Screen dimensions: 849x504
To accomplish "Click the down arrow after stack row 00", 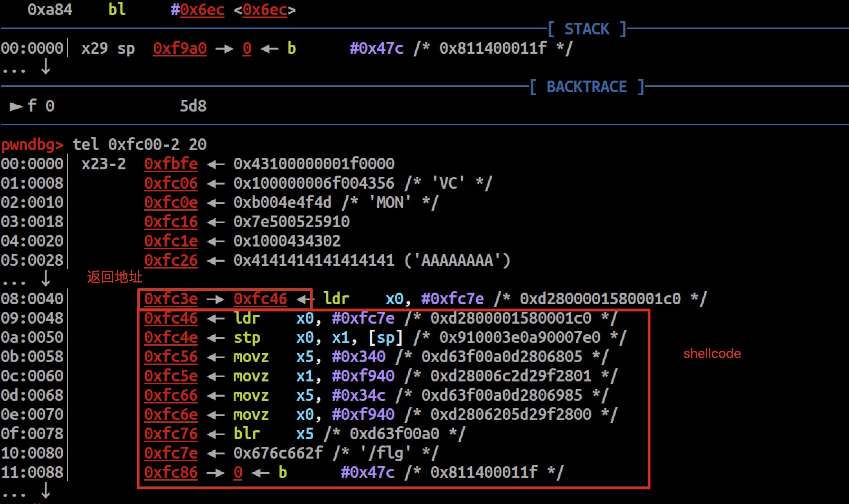I will [45, 67].
